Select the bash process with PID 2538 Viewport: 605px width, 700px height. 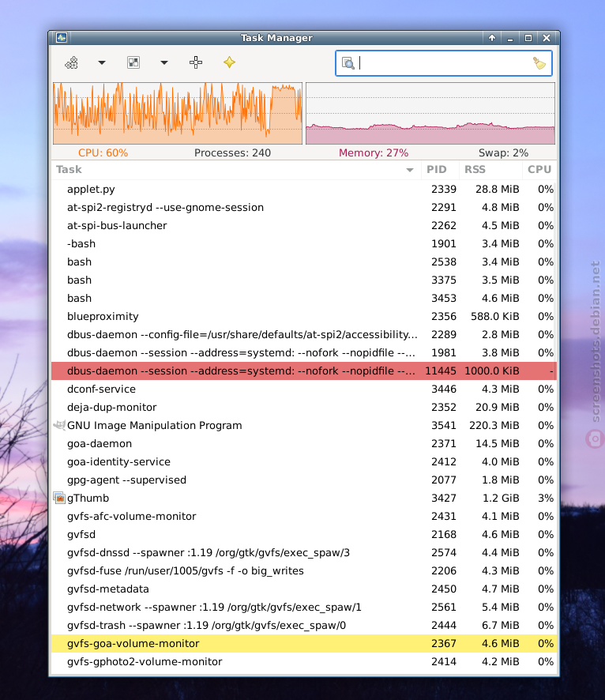point(304,262)
